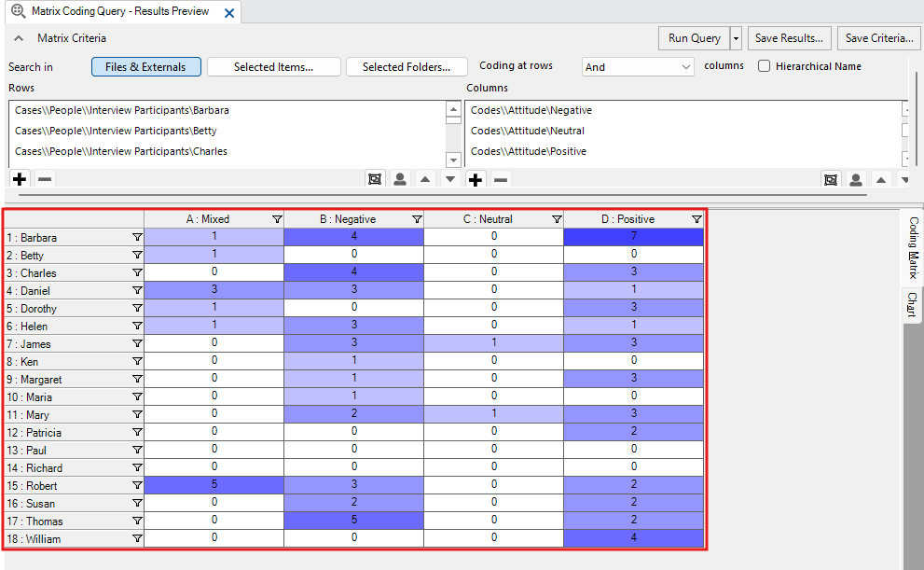Click the B : Negative column filter icon
Viewport: 924px width, 570px height.
417,219
